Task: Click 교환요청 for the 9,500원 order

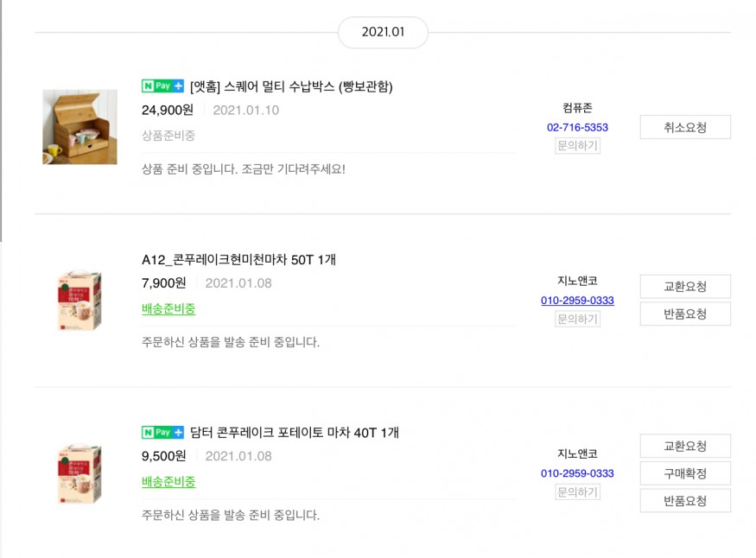Action: (685, 447)
